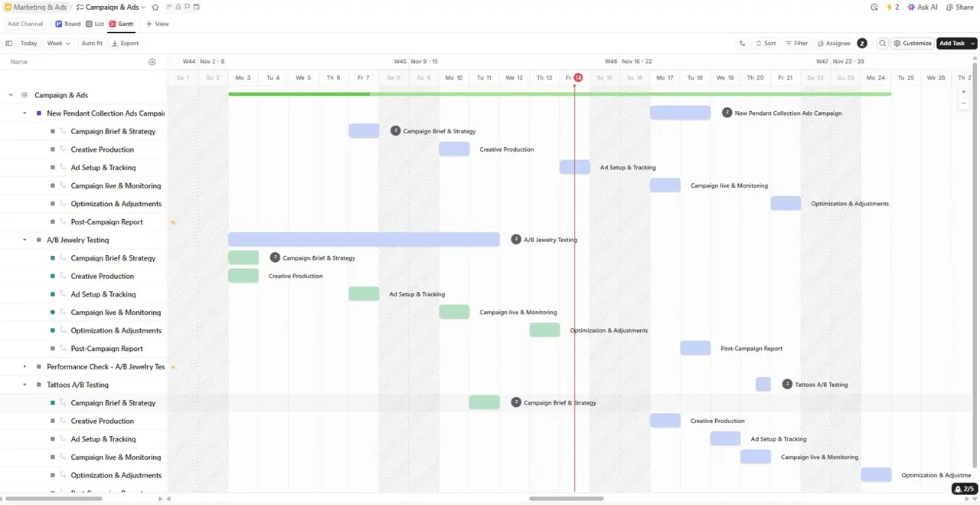
Task: Expand Performance Check - A/B Jewelry Test
Action: tap(24, 367)
